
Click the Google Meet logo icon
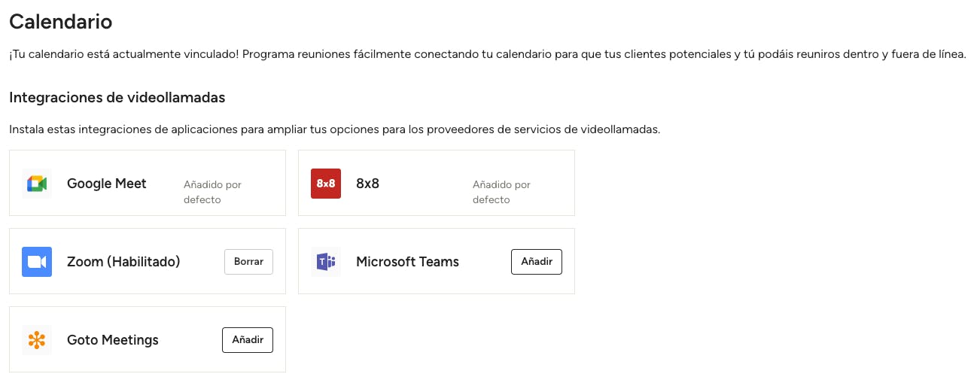(37, 184)
